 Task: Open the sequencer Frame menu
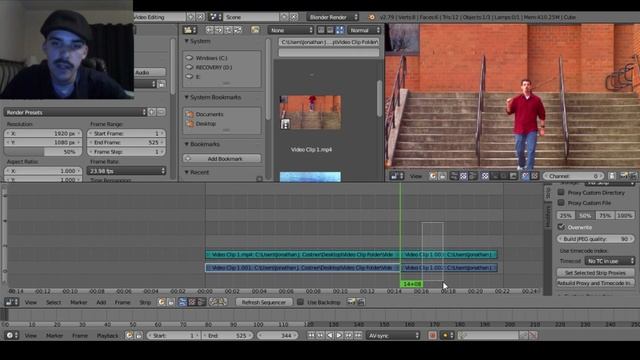tap(122, 302)
